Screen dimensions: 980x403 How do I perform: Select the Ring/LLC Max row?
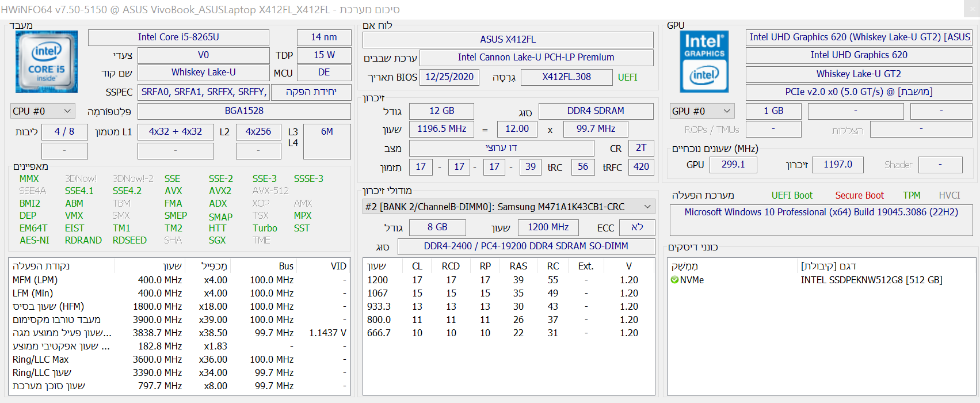[180, 359]
